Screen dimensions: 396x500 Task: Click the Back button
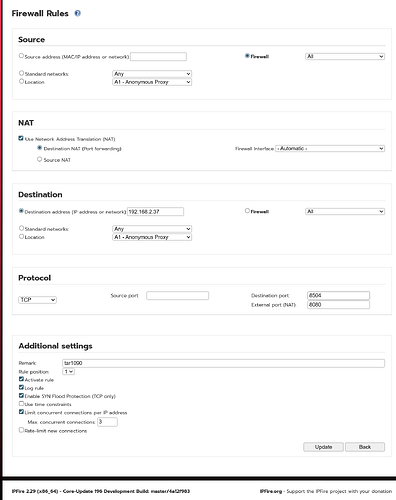click(x=365, y=447)
